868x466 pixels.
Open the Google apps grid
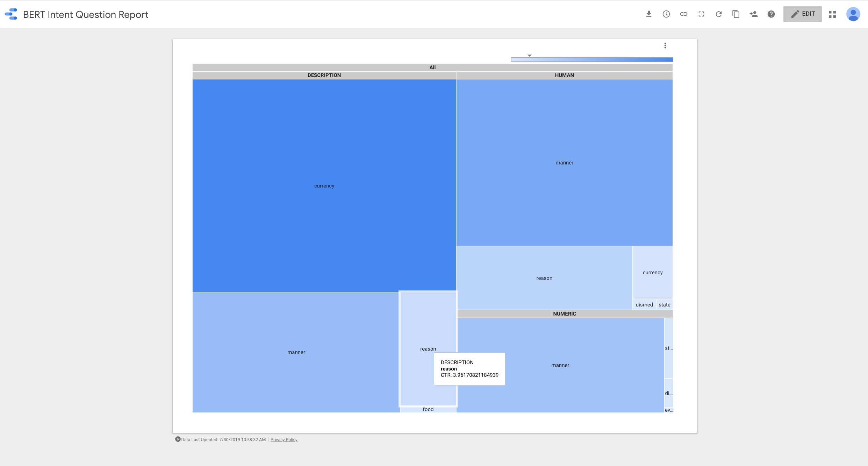[832, 14]
